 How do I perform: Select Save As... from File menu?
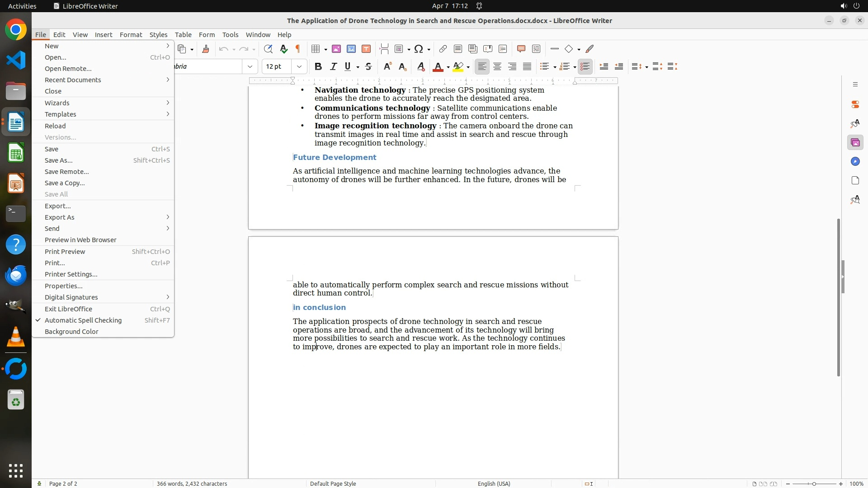(x=59, y=160)
